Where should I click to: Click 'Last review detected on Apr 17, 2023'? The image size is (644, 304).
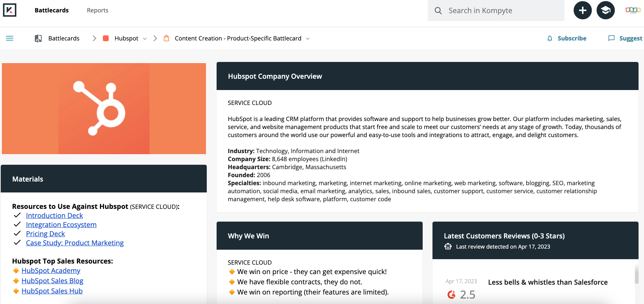[503, 247]
